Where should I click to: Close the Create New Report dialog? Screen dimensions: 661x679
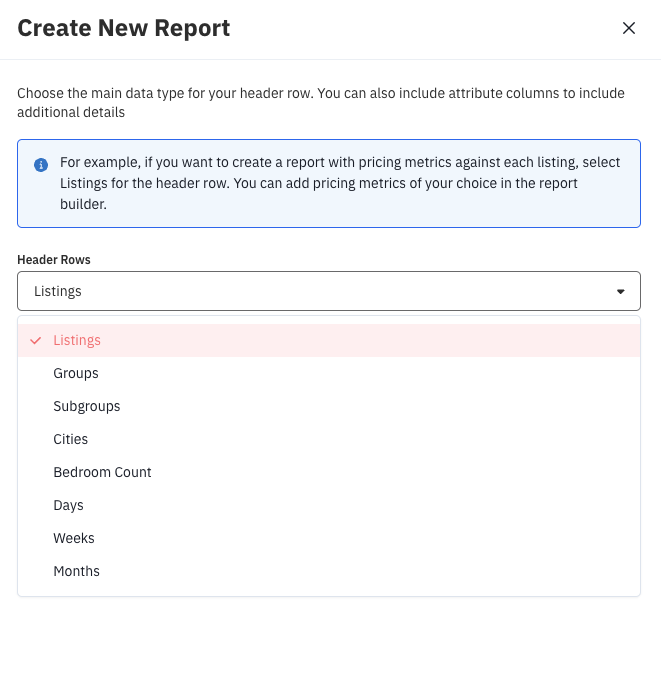coord(629,28)
